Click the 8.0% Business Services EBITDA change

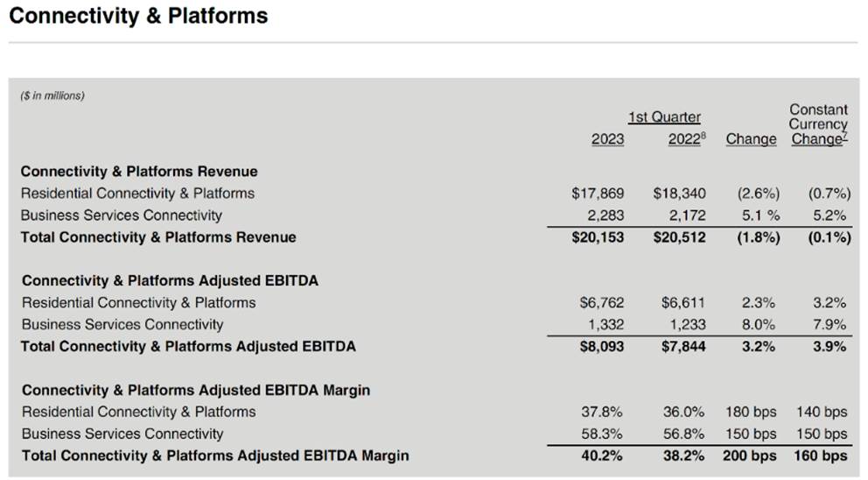758,325
